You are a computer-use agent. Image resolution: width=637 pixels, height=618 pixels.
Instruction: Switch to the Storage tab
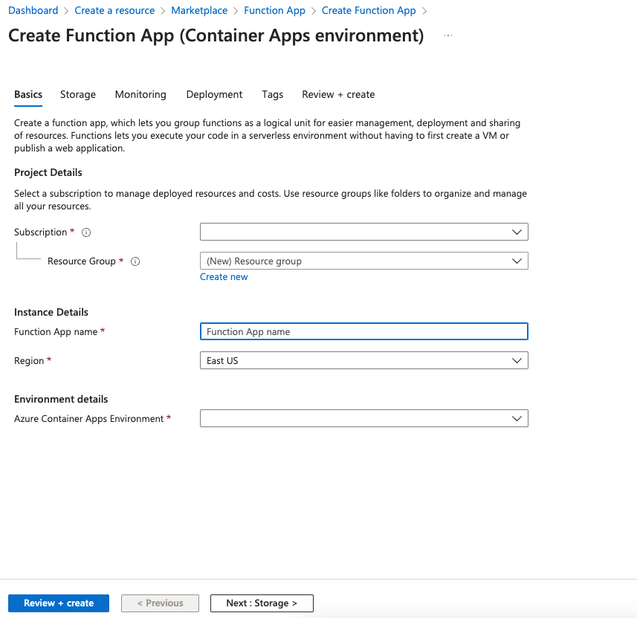(78, 94)
